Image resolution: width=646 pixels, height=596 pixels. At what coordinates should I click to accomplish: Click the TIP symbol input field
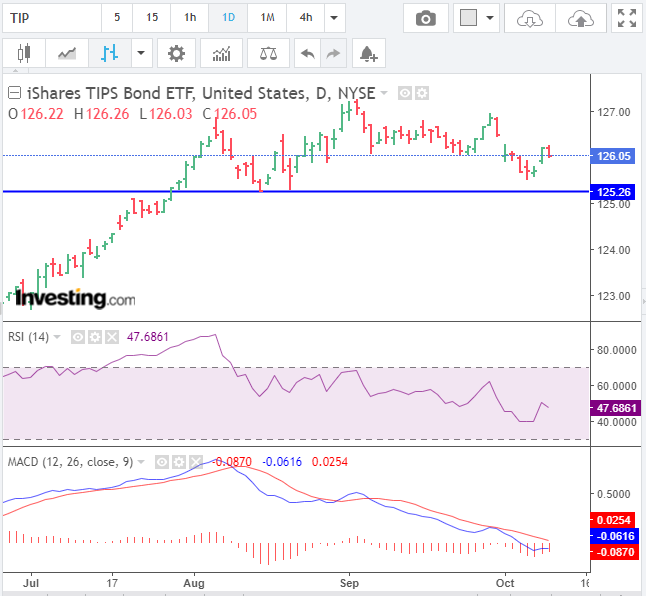pyautogui.click(x=52, y=18)
